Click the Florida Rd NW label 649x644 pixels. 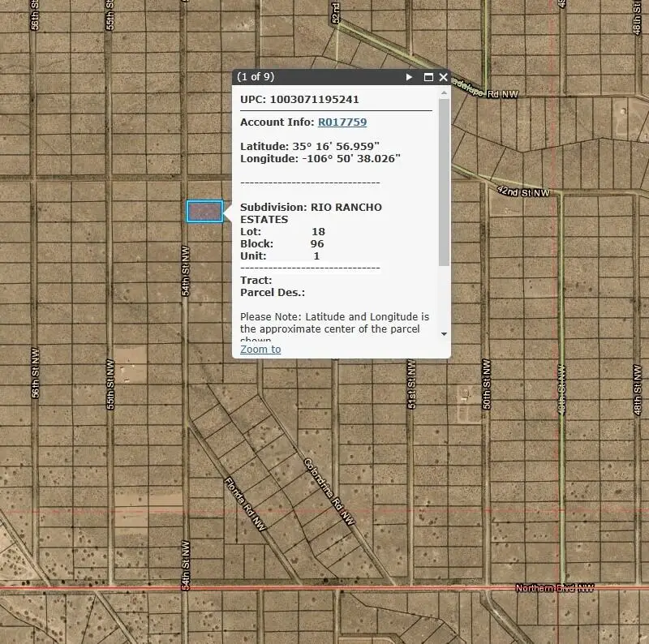pyautogui.click(x=245, y=504)
